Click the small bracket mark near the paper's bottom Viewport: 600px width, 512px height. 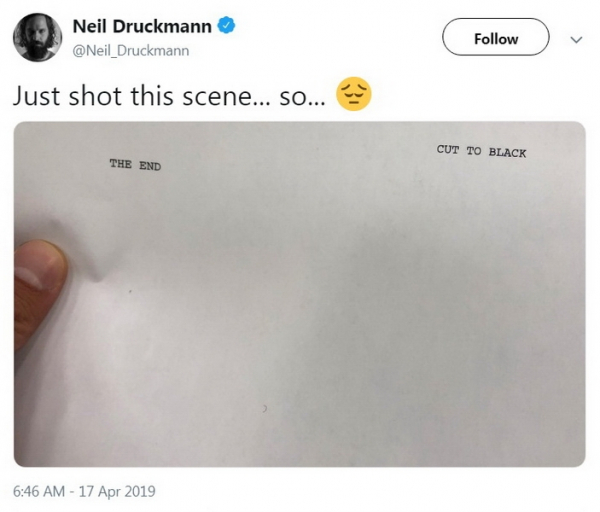click(x=264, y=409)
